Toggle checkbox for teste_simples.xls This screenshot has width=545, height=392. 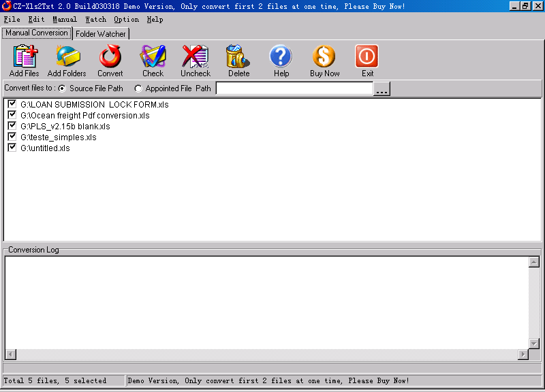click(12, 137)
